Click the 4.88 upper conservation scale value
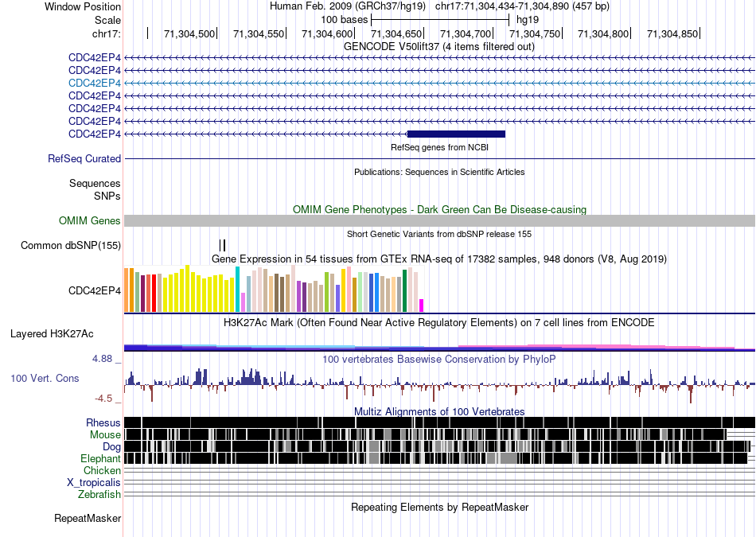 [102, 359]
